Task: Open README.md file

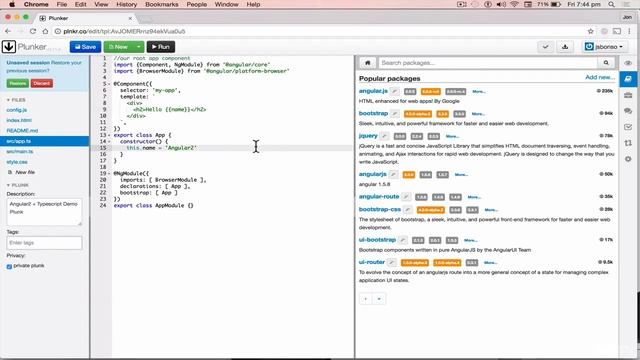Action: tap(22, 131)
